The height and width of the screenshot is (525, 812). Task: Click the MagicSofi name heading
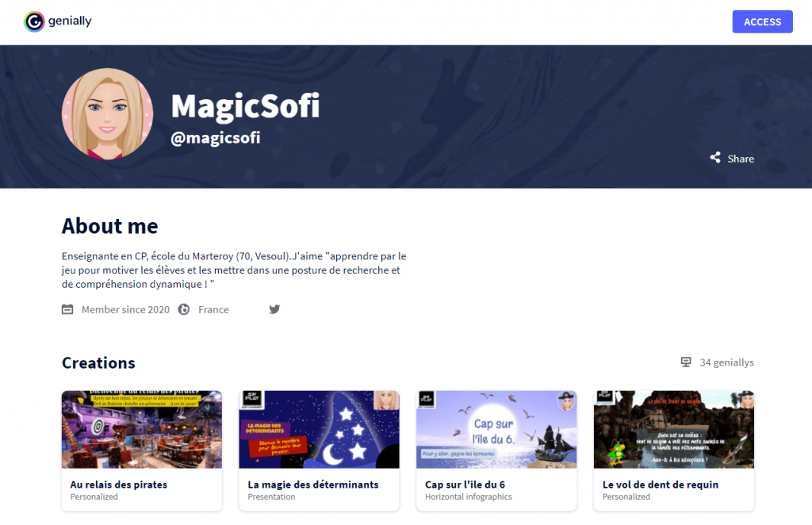(245, 105)
